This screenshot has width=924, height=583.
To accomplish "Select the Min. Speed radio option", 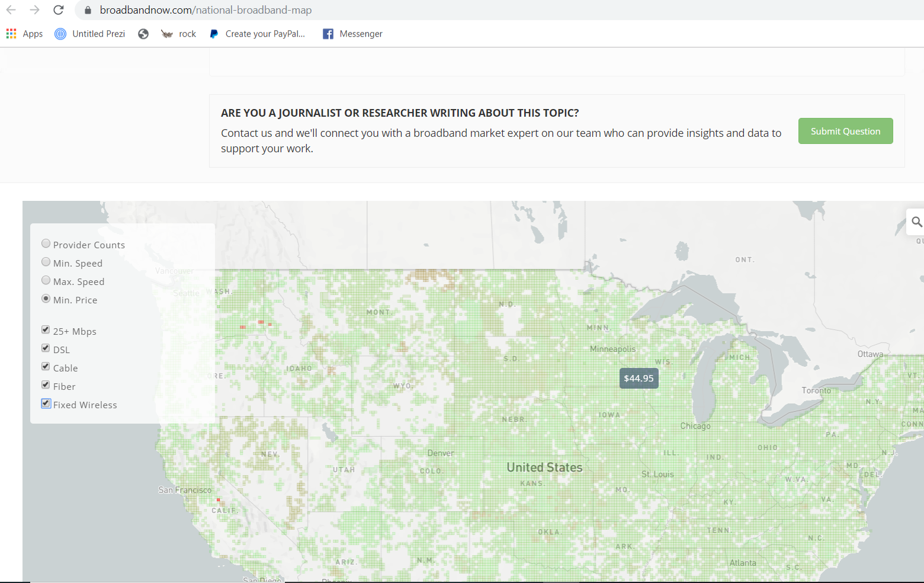I will (x=46, y=262).
